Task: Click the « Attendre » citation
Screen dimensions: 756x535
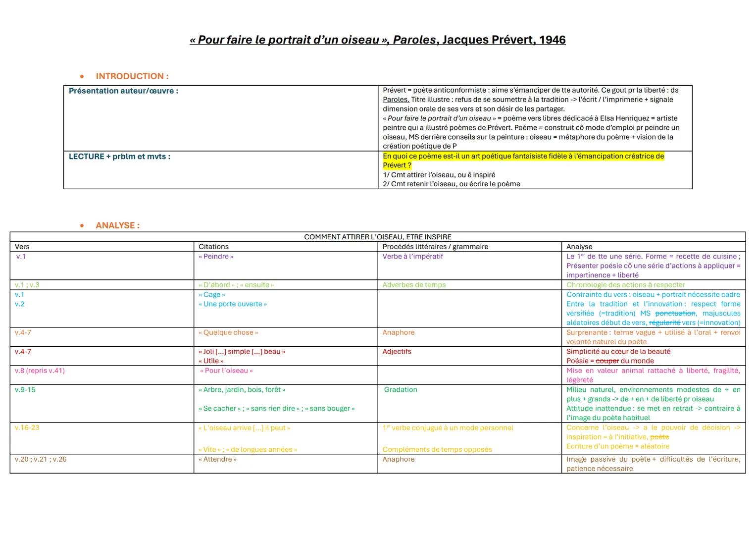Action: [217, 459]
